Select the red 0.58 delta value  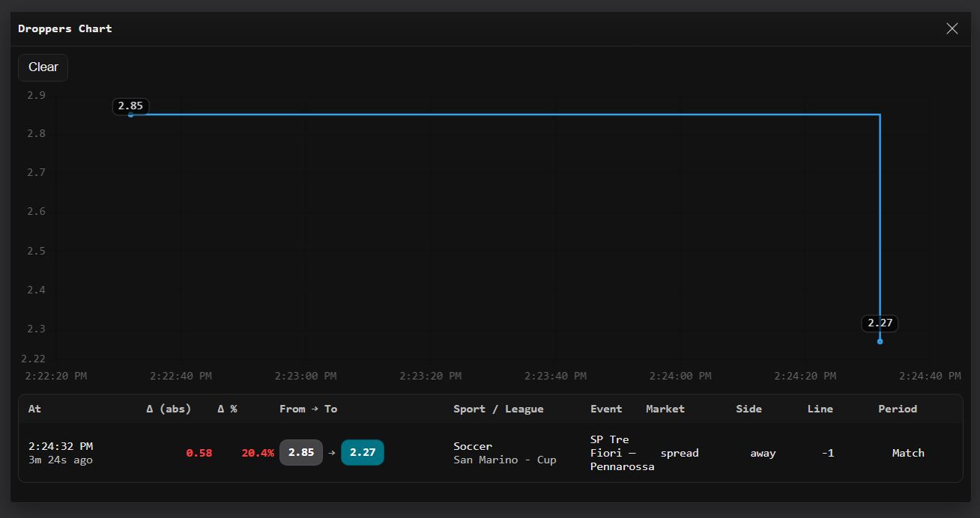199,453
